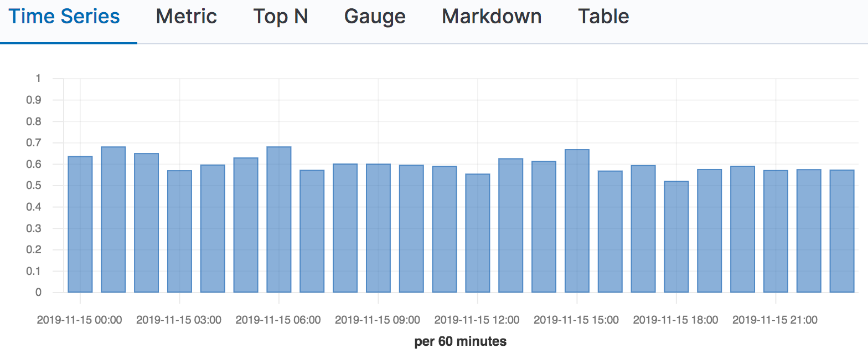Click the bar at 2019-11-15 21:00
Image resolution: width=868 pixels, height=358 pixels.
click(776, 232)
